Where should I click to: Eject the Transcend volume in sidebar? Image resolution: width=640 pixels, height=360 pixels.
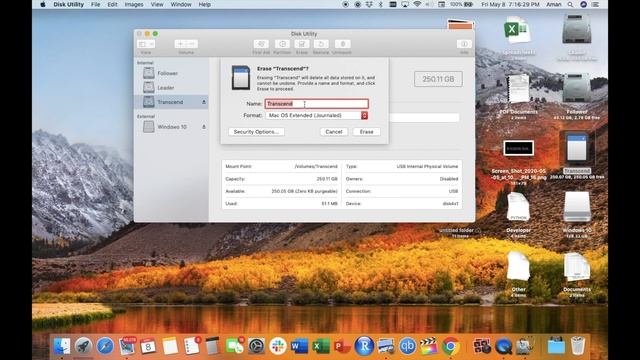pos(204,102)
